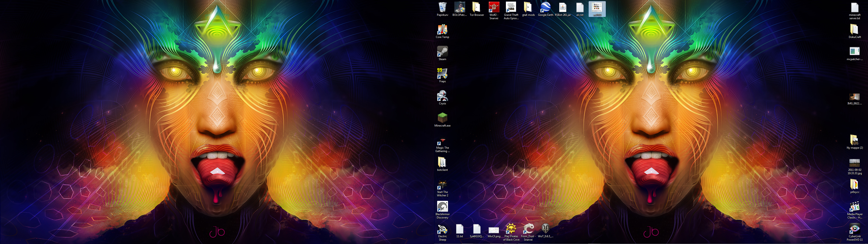Viewport: 868px width, 244px height.
Task: Select the 11.txt file
Action: (459, 231)
